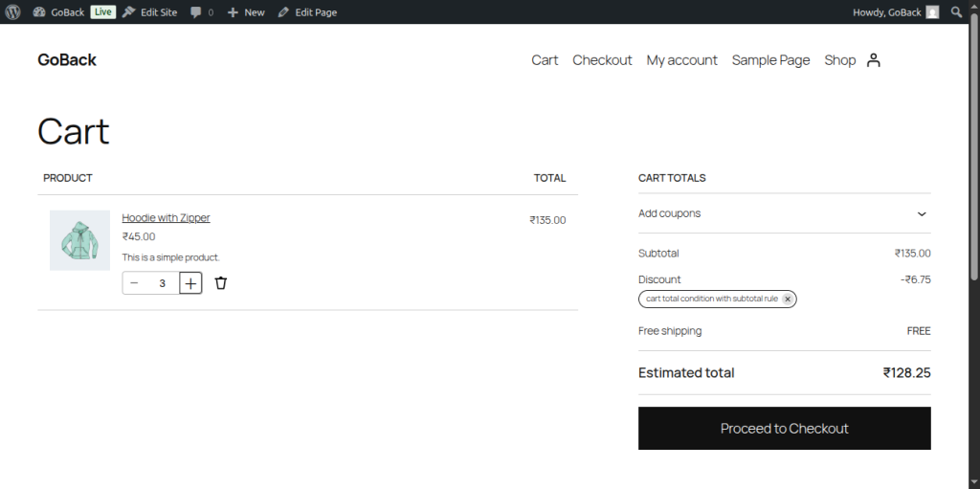Viewport: 980px width, 489px height.
Task: Click the user avatar in admin bar
Action: (x=932, y=11)
